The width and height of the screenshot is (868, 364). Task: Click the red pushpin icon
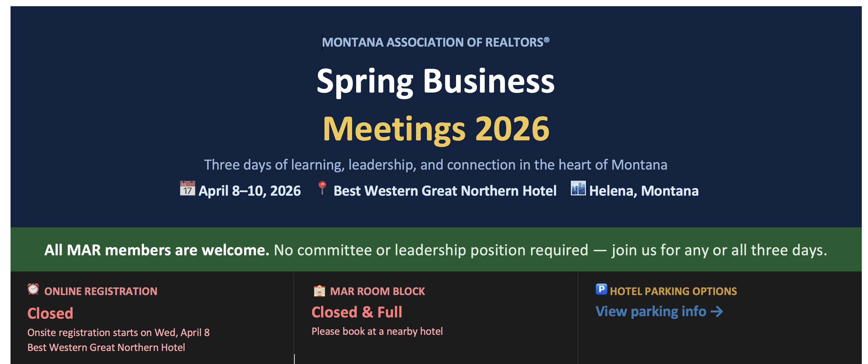coord(322,188)
